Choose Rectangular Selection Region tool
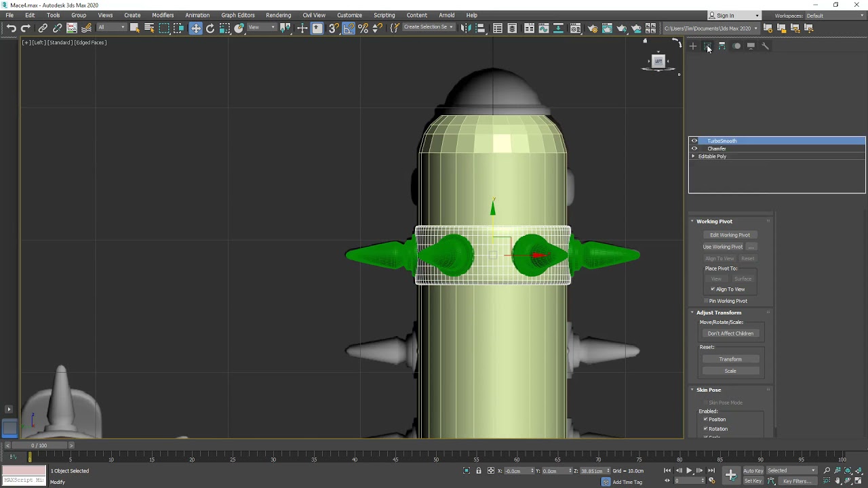868x488 pixels. click(164, 28)
